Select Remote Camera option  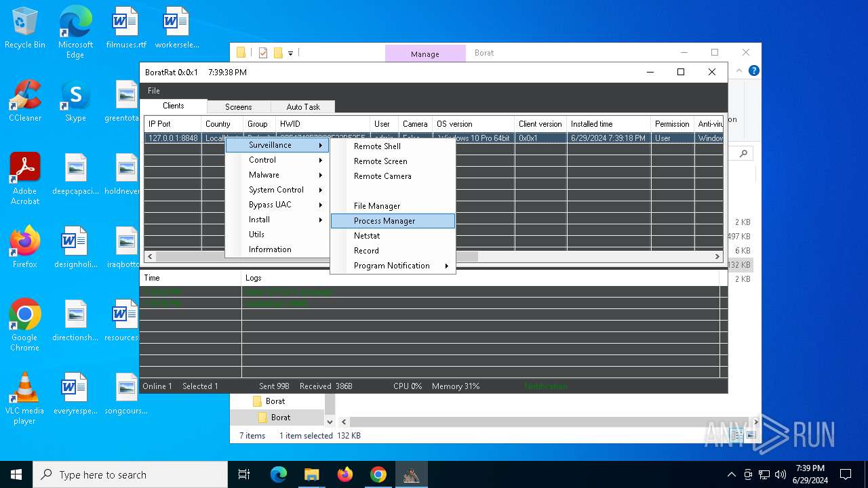393,176
